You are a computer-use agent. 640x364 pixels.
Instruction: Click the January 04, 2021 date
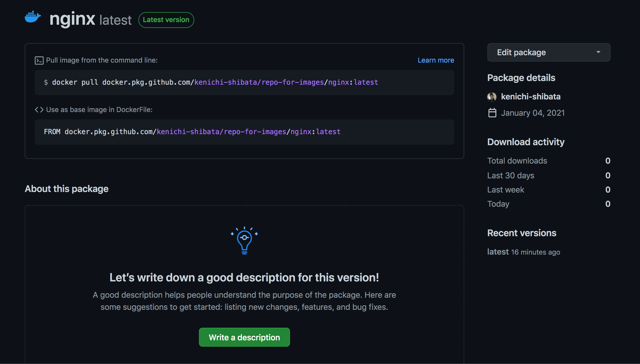[533, 113]
